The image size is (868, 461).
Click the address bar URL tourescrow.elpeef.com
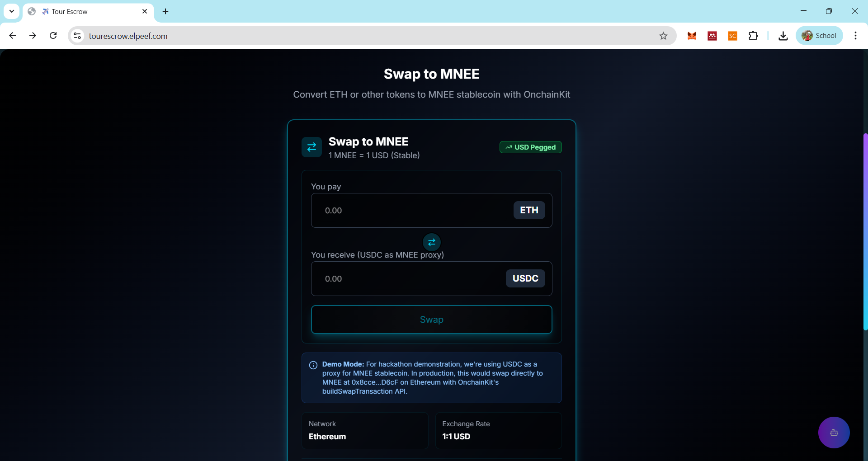(128, 36)
